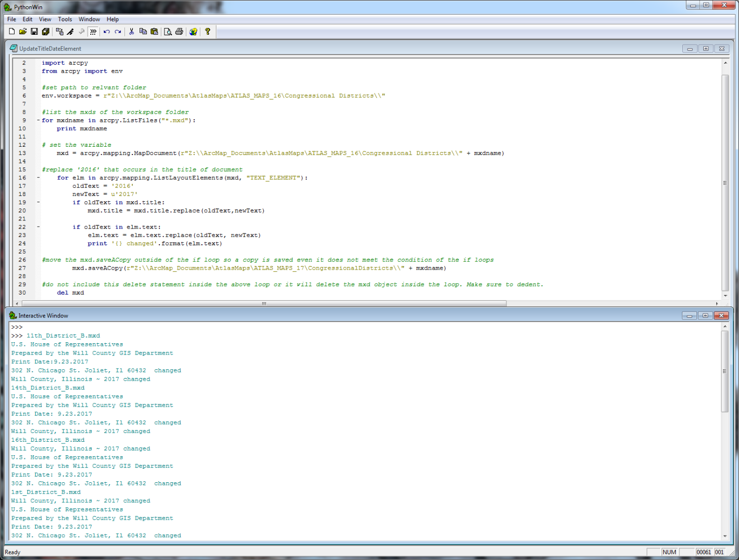Copy selection using the toolbar Copy icon
Viewport: 739px width, 560px height.
coord(143,32)
